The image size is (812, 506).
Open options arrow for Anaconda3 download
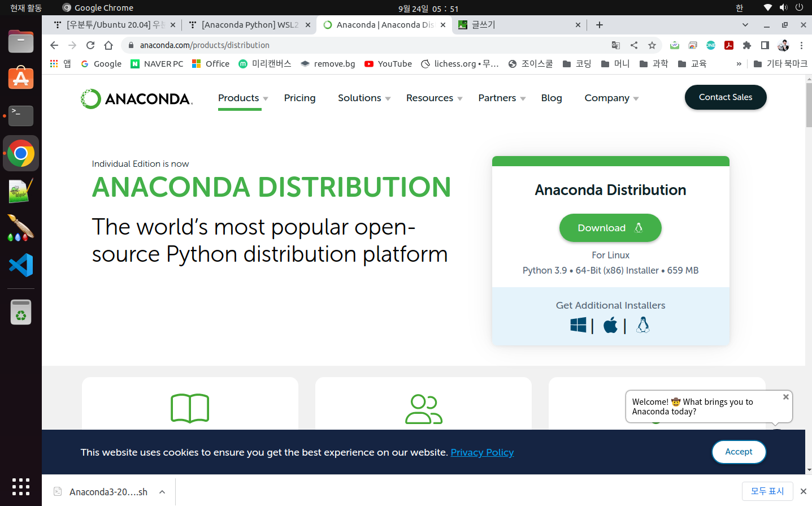[x=162, y=492]
